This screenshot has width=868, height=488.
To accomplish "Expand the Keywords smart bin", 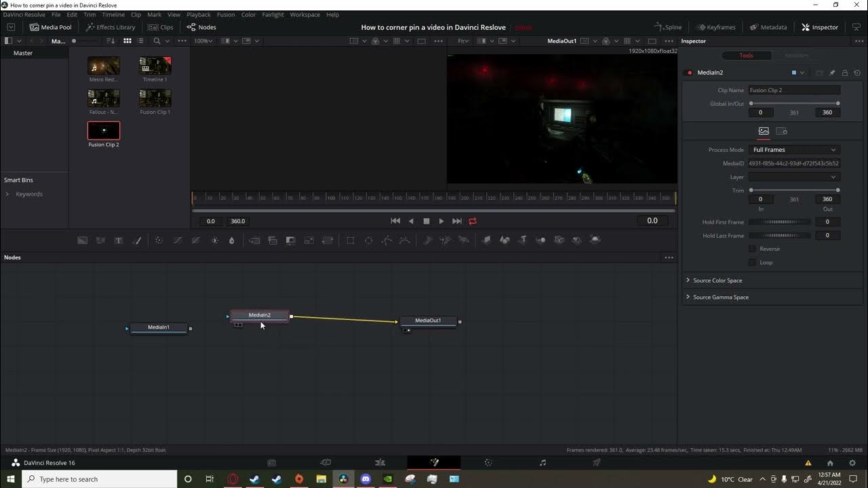I will click(7, 194).
